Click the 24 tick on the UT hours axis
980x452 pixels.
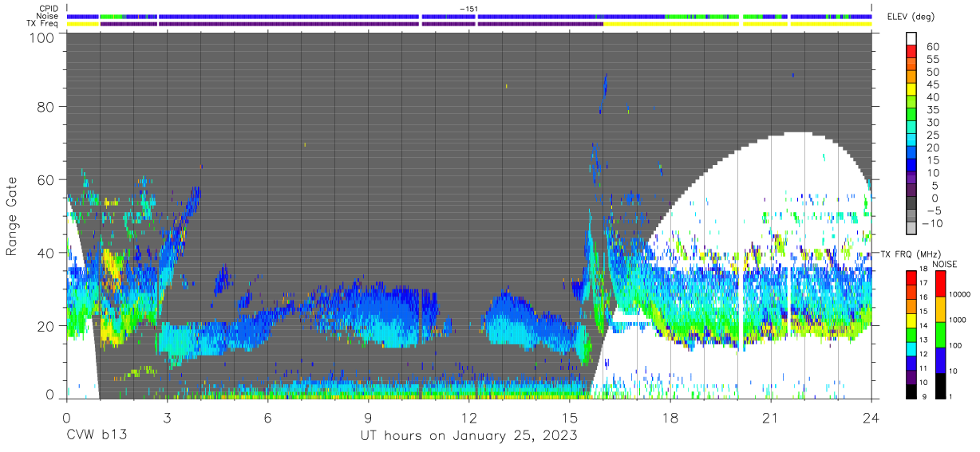pos(871,417)
